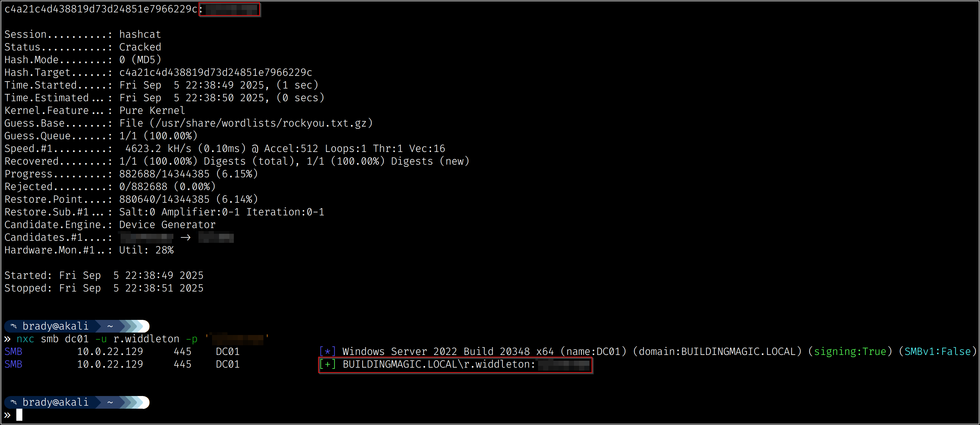The width and height of the screenshot is (980, 425).
Task: Click the Kali icon in the prompt above the nxc command
Action: [14, 326]
